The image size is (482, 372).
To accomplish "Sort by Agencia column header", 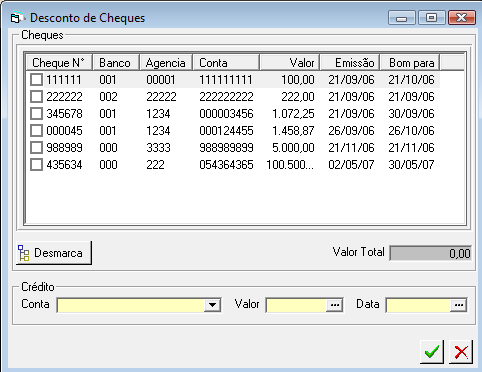I will coord(166,63).
